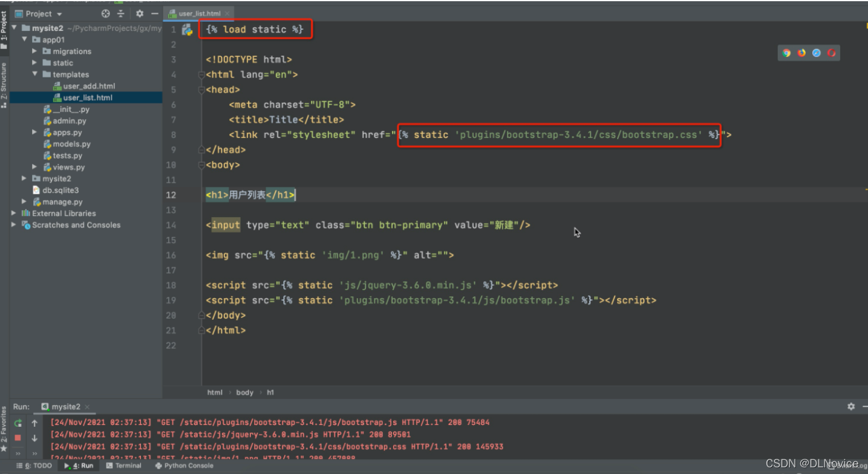Open the 2: Favorites side tool window
Image resolution: width=868 pixels, height=474 pixels.
(x=4, y=430)
